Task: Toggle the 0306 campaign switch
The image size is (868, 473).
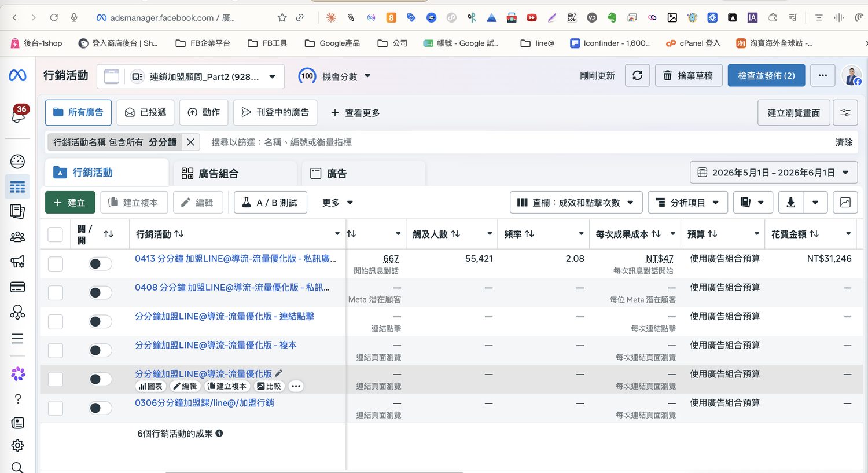Action: [100, 408]
